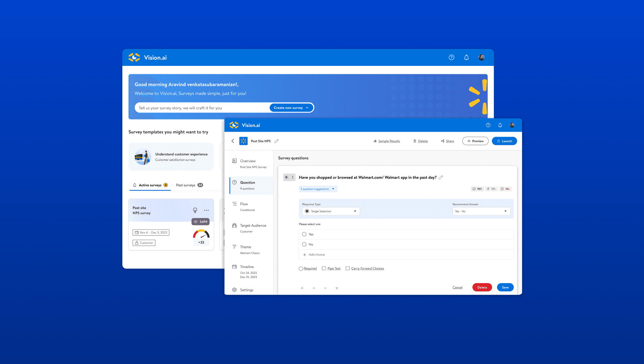Screen dimensions: 644x364
Task: Open three-dot menu on Post site NPS card
Action: 207,210
